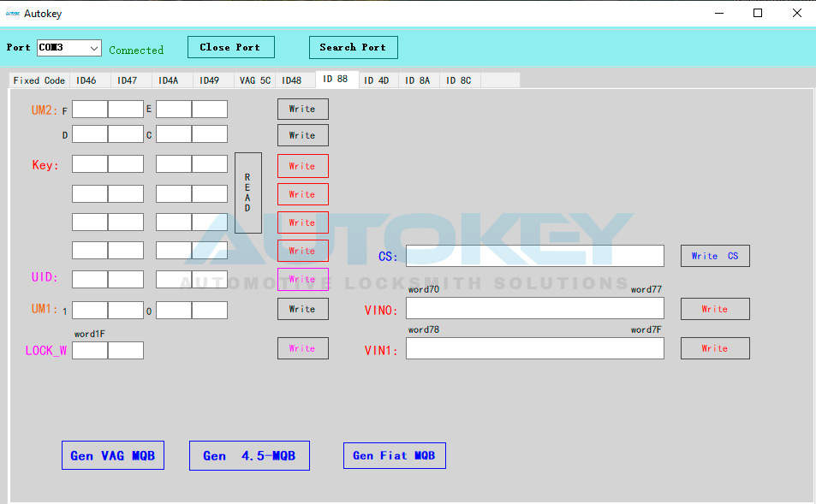The width and height of the screenshot is (816, 504).
Task: Click Write for the fourth Key row
Action: tap(303, 251)
